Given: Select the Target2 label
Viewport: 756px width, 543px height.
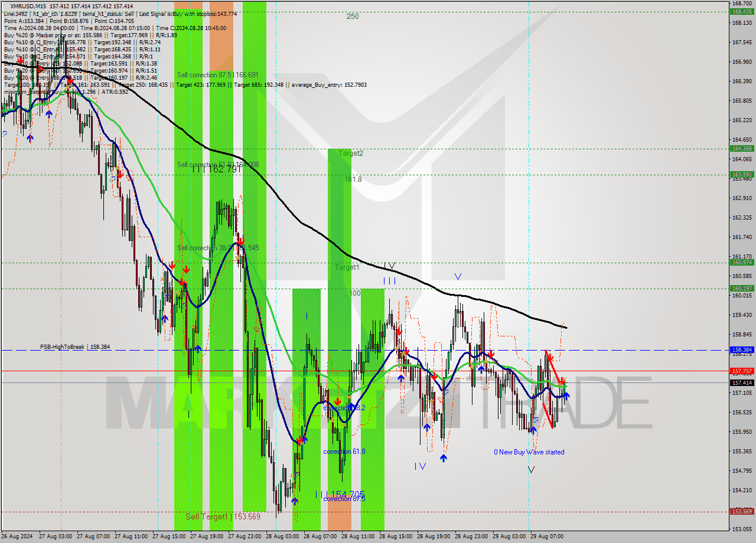Looking at the screenshot, I should tap(351, 153).
